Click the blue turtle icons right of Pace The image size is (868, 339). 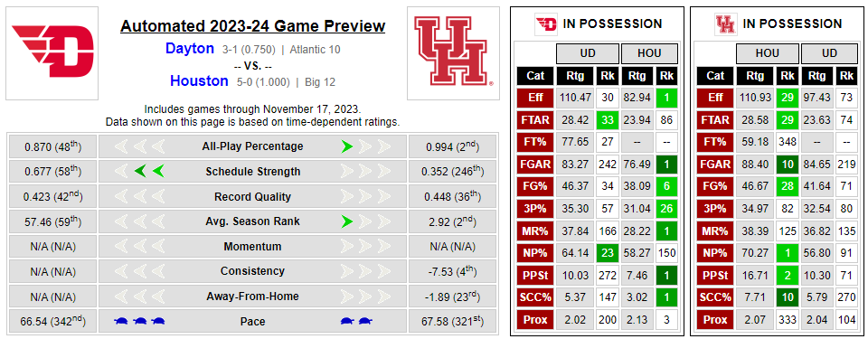pos(356,321)
